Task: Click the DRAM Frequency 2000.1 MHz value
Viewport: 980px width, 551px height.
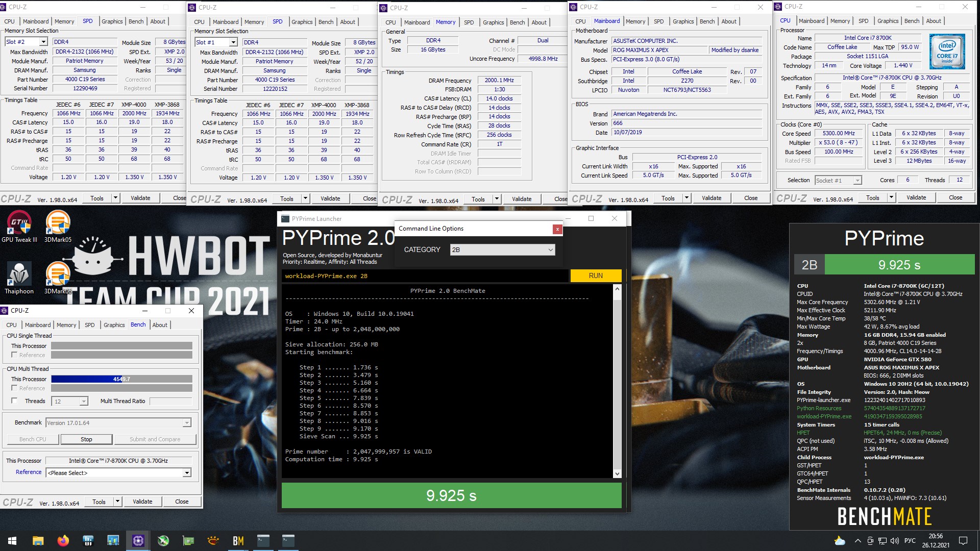Action: pyautogui.click(x=499, y=80)
